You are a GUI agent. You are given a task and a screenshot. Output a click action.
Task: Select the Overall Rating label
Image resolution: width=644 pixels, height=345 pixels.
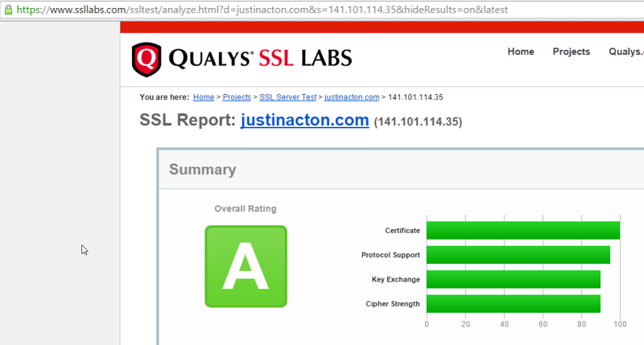(246, 209)
